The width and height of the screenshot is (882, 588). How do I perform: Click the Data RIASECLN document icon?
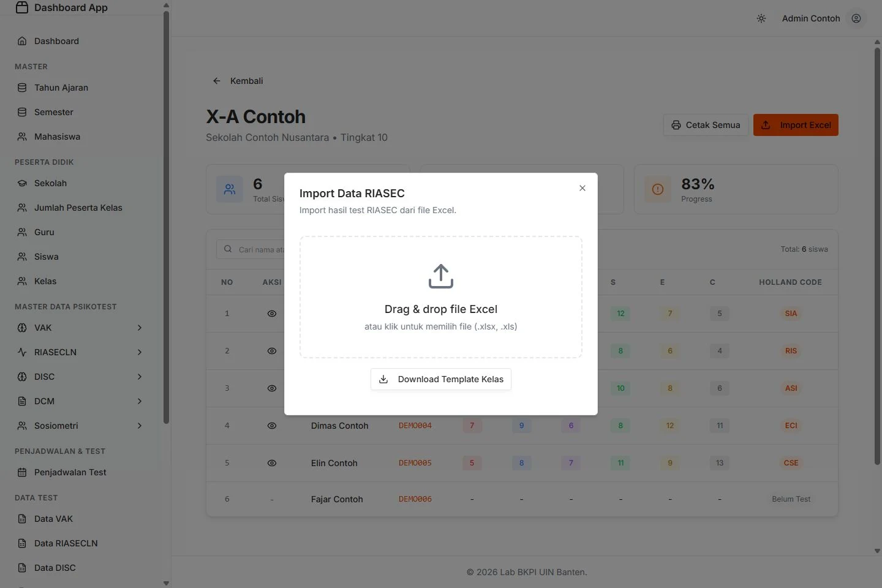[22, 543]
